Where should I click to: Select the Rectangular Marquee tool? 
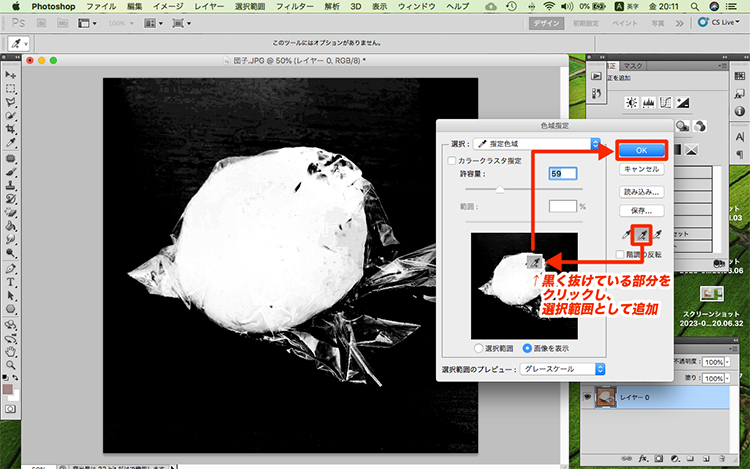point(11,88)
